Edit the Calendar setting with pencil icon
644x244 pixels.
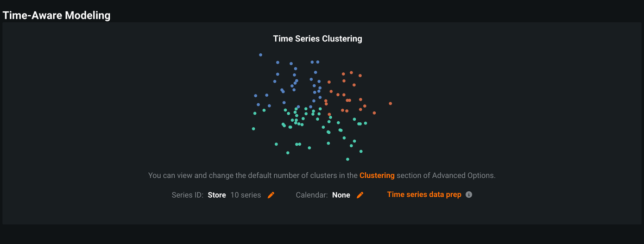tap(359, 195)
